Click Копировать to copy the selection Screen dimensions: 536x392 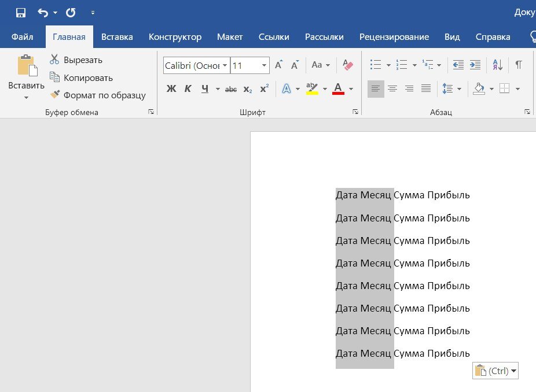pyautogui.click(x=81, y=78)
